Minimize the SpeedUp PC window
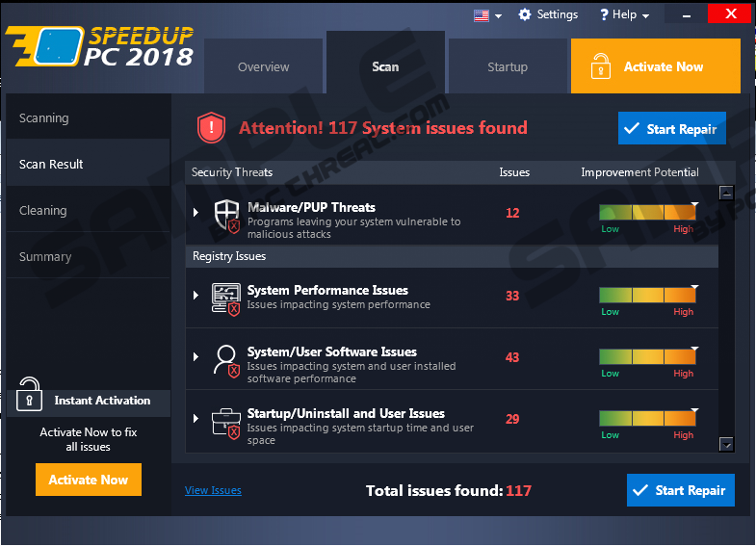Viewport: 756px width, 546px height. pos(687,14)
